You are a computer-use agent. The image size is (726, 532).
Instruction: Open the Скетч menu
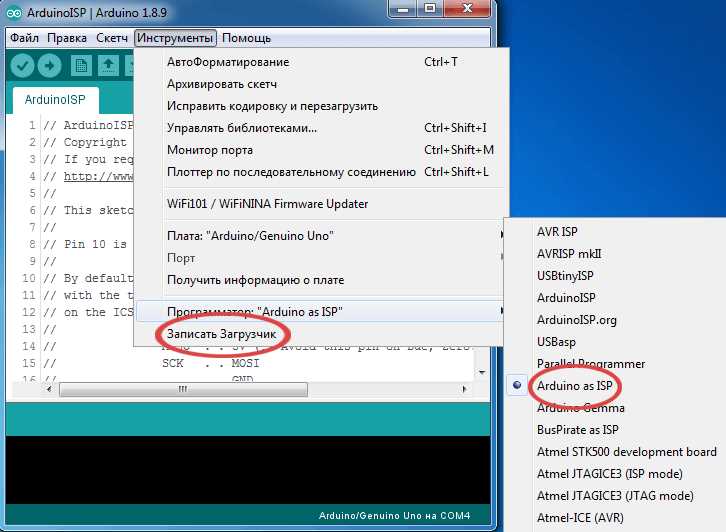112,38
